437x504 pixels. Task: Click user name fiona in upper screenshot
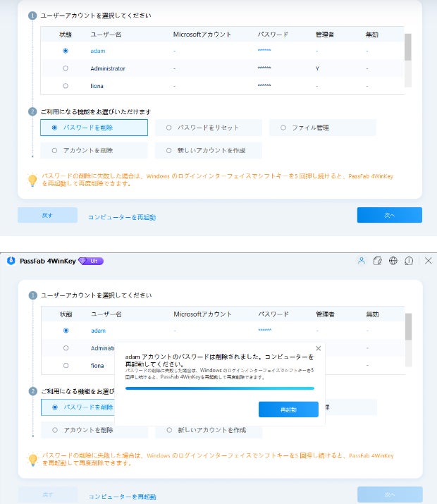tap(97, 86)
